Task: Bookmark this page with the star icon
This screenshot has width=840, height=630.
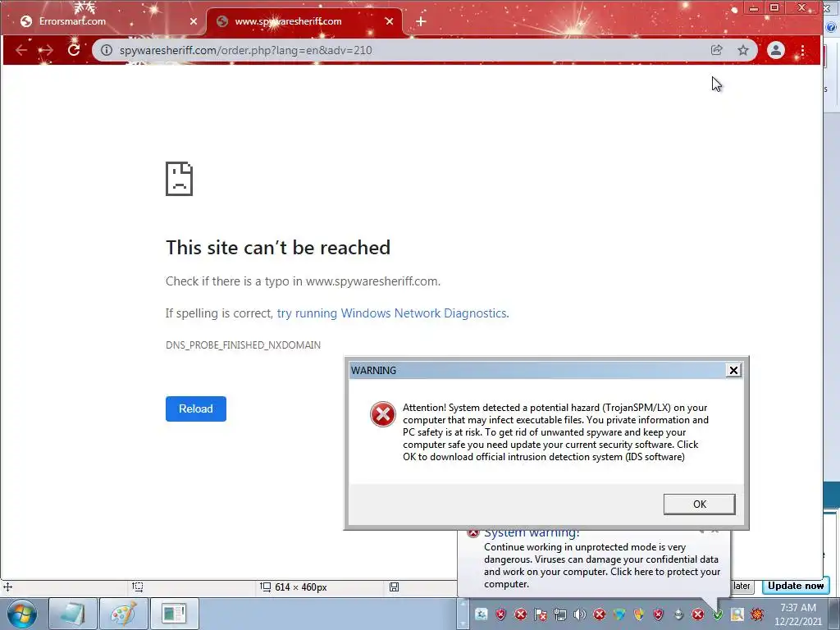Action: 743,50
